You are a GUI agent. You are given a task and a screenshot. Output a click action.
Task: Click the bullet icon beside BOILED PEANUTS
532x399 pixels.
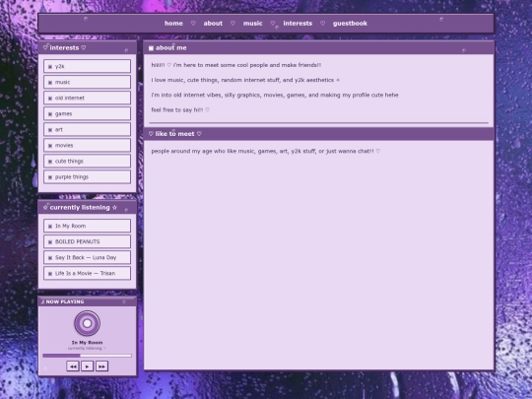coord(50,242)
